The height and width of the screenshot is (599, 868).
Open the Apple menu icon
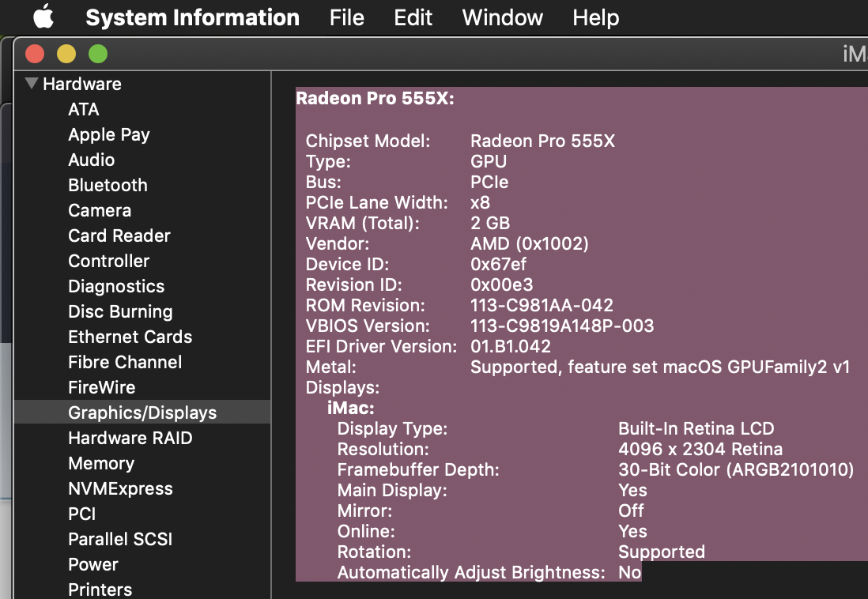click(x=43, y=17)
